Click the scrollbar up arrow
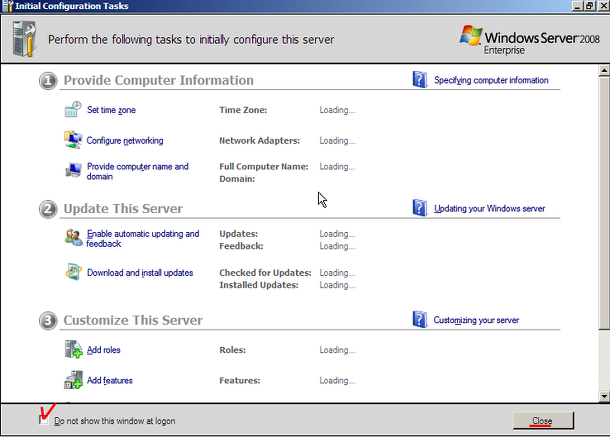This screenshot has width=610, height=437. click(x=604, y=70)
